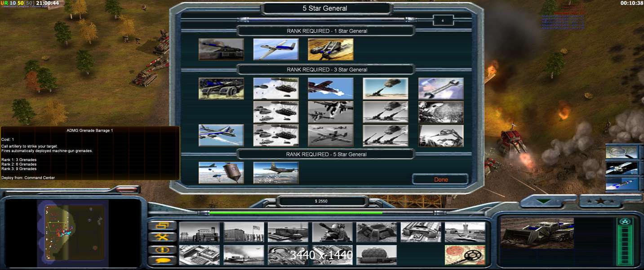Image resolution: width=644 pixels, height=270 pixels.
Task: Select the mine detector clear mines command
Action: click(x=465, y=255)
